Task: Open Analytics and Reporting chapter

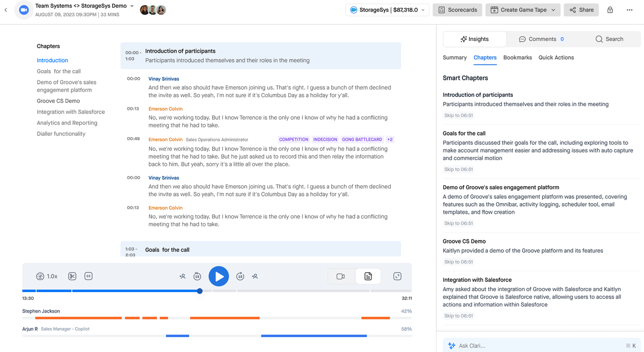Action: (67, 123)
